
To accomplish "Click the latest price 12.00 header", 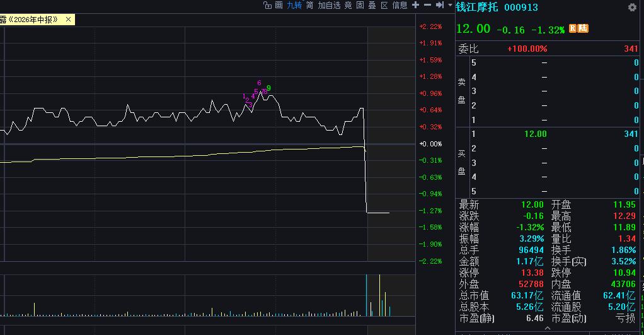I will (473, 29).
